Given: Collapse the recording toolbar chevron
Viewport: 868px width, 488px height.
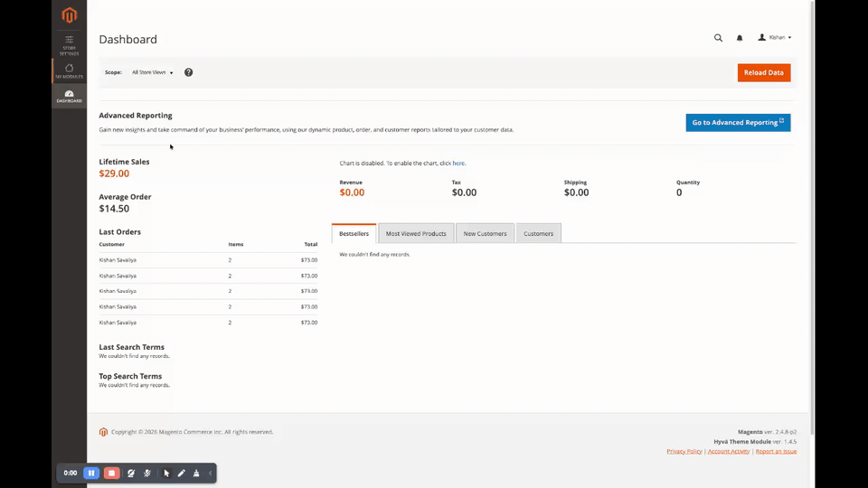Looking at the screenshot, I should point(211,473).
